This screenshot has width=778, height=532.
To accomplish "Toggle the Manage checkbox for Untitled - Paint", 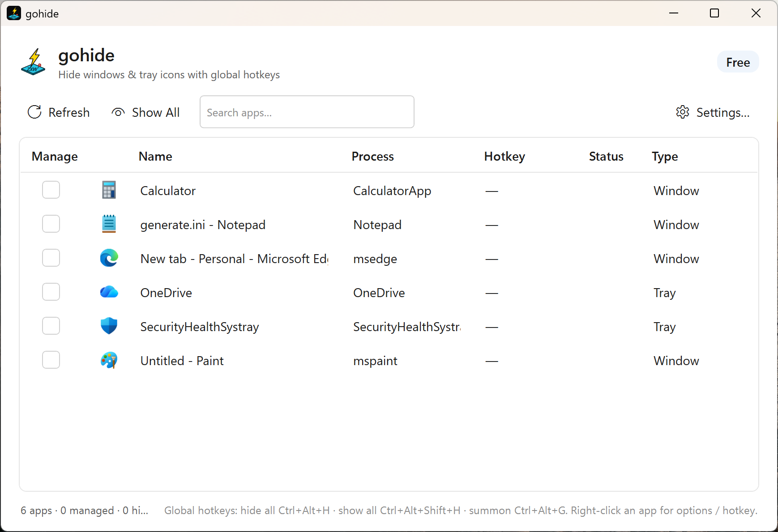I will [51, 360].
